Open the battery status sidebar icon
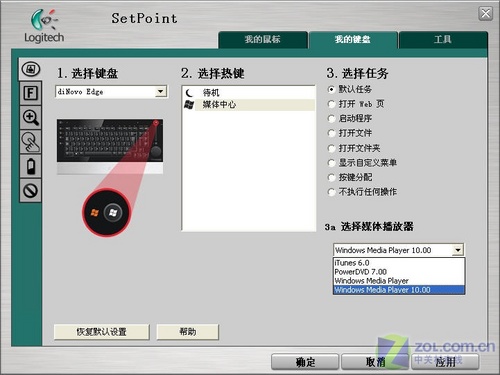Screen dimensions: 500x375 31,166
